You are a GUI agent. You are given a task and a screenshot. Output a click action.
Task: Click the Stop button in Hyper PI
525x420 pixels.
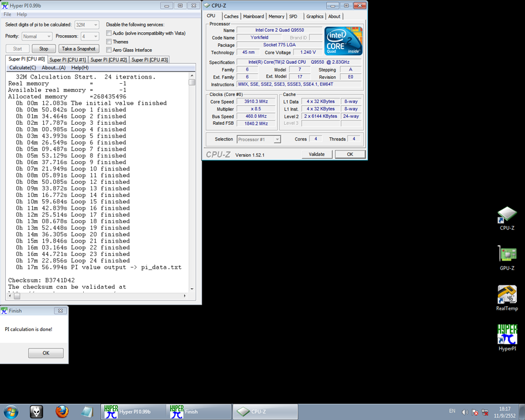coord(43,49)
